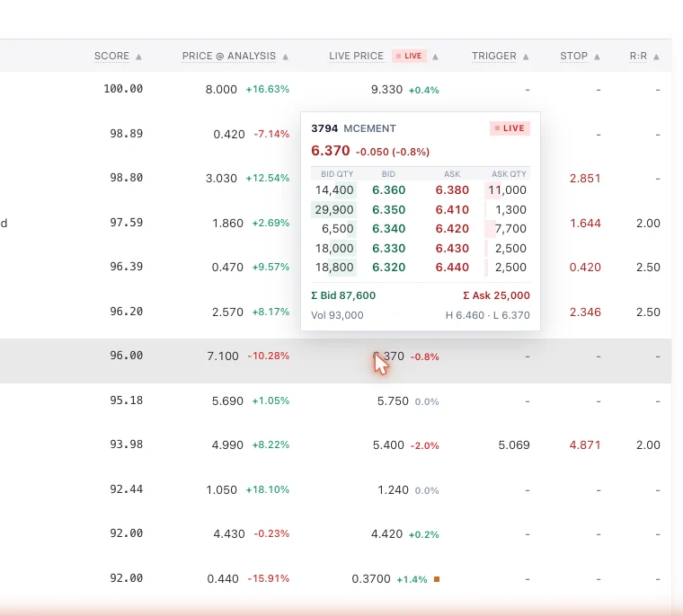Click the sort arrow next to R:R

[x=656, y=57]
